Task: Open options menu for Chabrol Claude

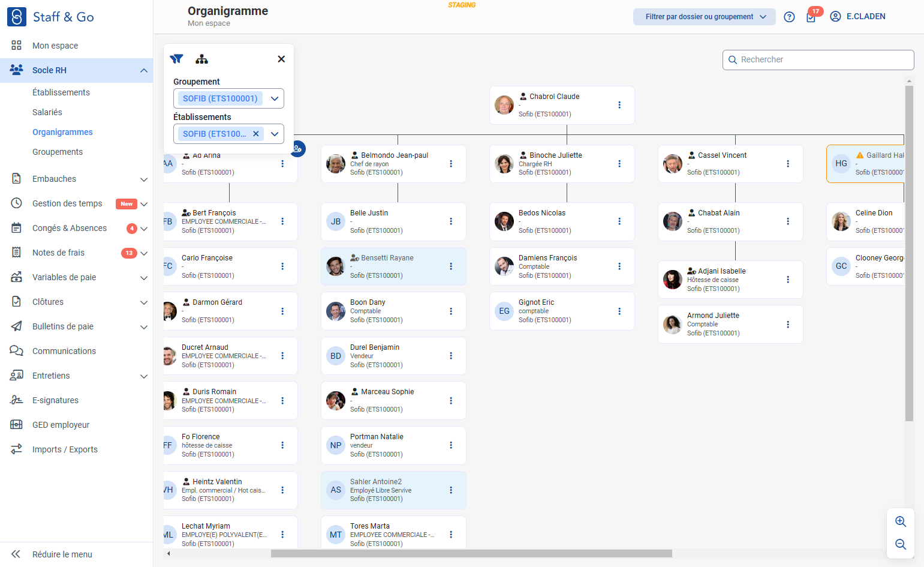Action: pos(619,105)
